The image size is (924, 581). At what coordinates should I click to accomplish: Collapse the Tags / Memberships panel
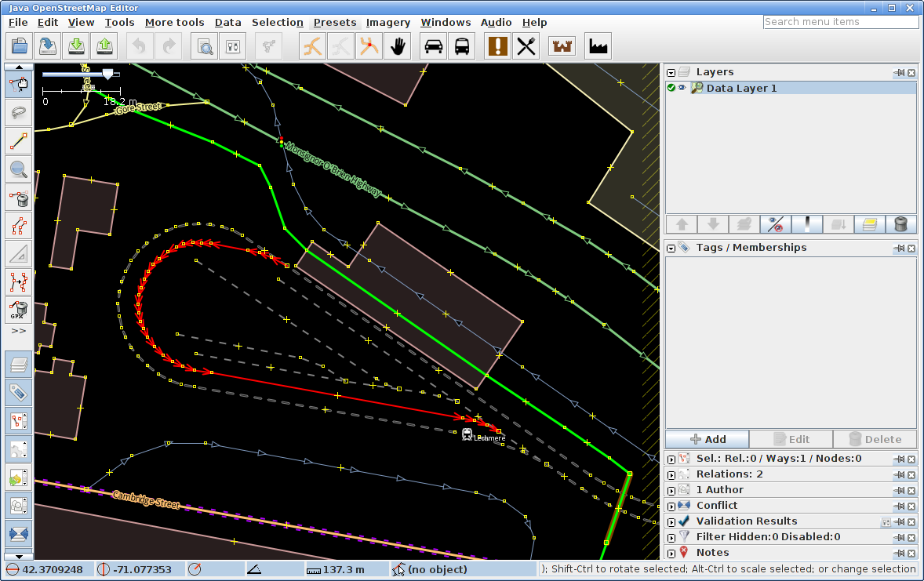pyautogui.click(x=671, y=248)
